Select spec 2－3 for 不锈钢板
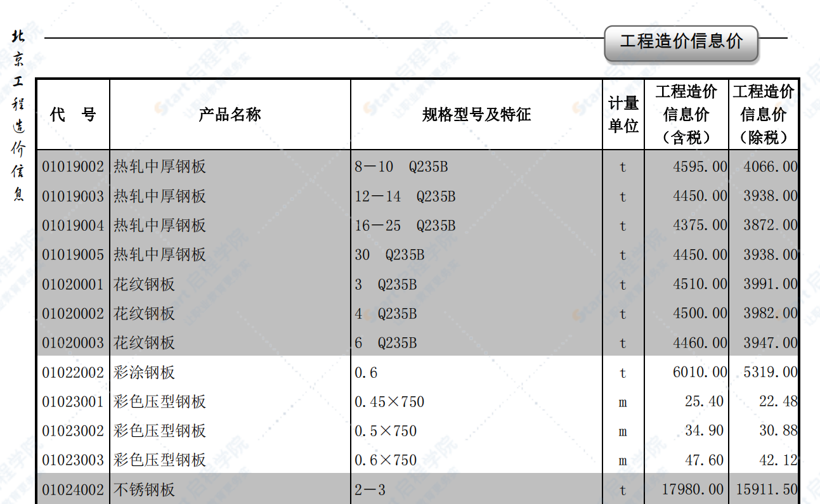The height and width of the screenshot is (504, 820). click(370, 489)
